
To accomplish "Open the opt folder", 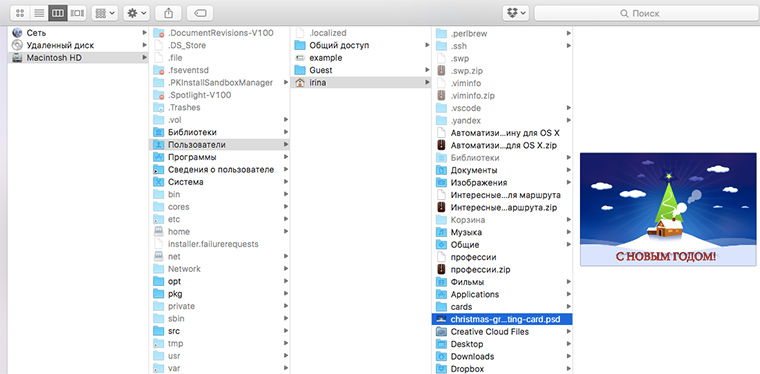I will [x=220, y=281].
